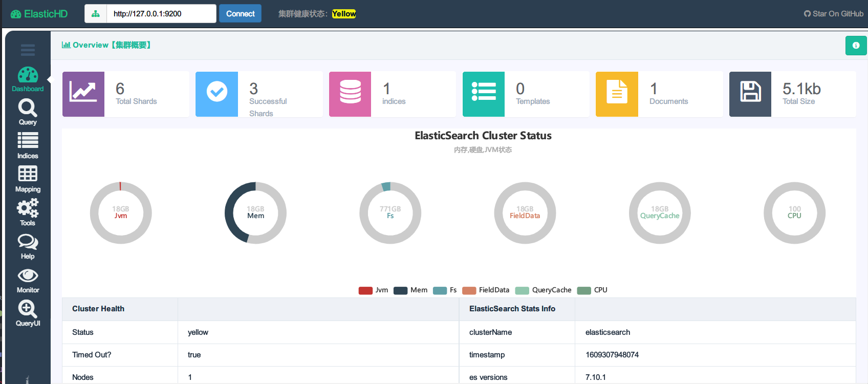Toggle the FieldData legend swatch
The width and height of the screenshot is (868, 384).
(x=469, y=290)
